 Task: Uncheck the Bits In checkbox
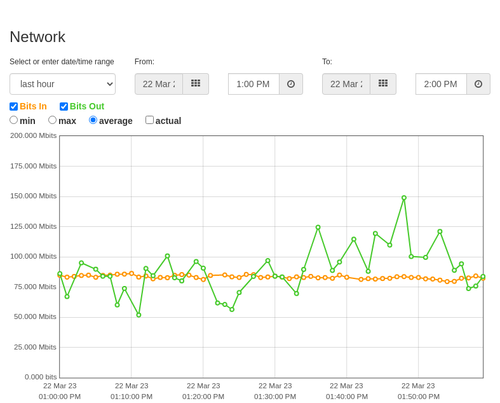click(14, 106)
